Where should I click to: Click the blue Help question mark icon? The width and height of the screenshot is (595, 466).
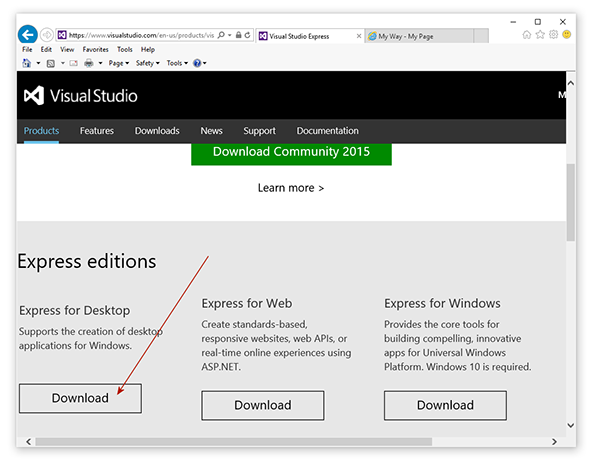(x=197, y=63)
